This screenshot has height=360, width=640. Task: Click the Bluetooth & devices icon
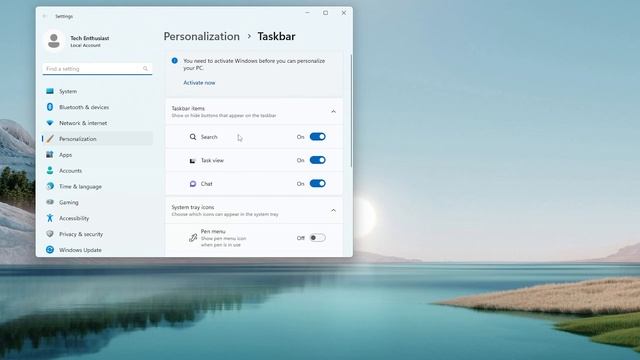pos(50,107)
